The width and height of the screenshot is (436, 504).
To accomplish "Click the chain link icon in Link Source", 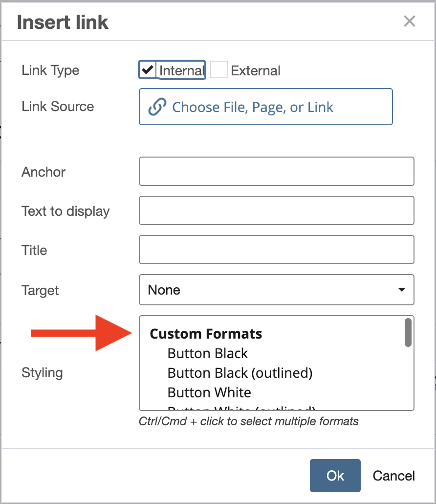I will point(156,106).
